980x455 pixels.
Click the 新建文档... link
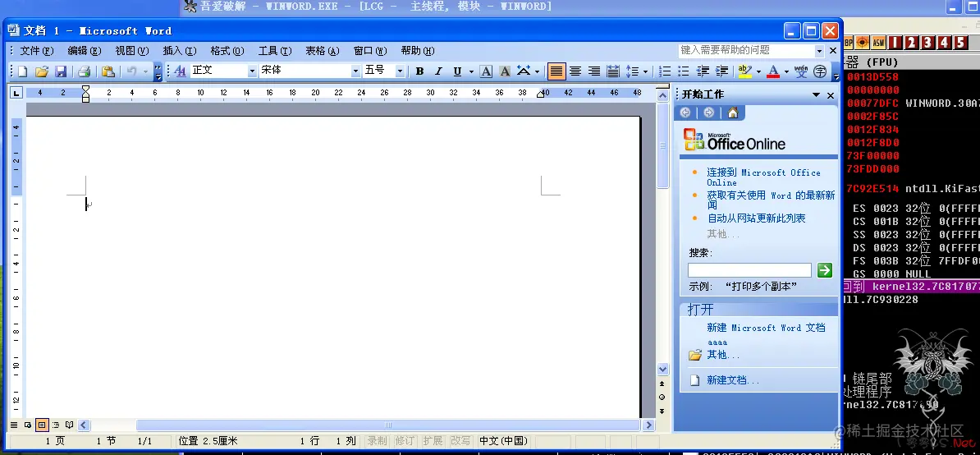tap(733, 380)
